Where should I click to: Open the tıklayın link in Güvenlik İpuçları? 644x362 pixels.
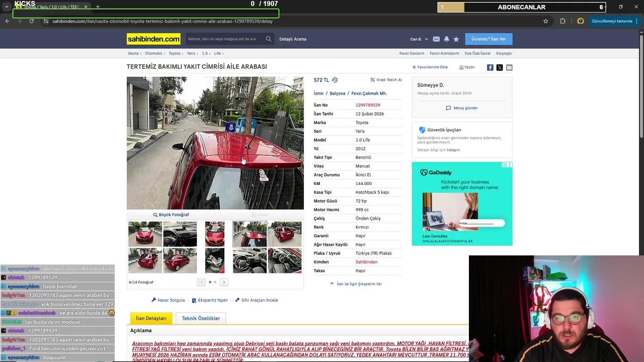(x=453, y=150)
